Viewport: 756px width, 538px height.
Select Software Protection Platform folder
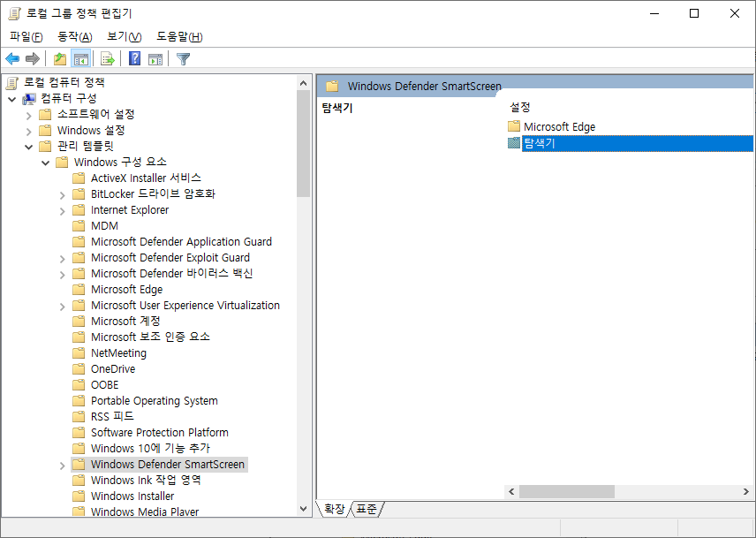coord(160,432)
